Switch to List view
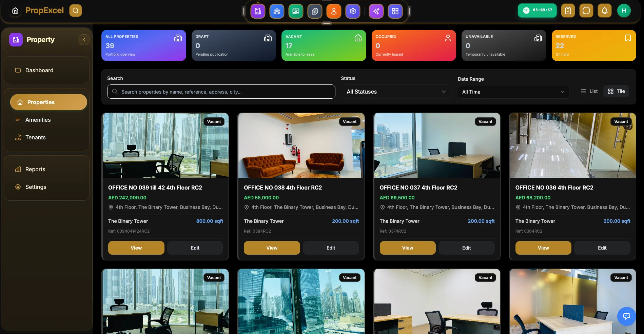644x334 pixels. coord(589,91)
